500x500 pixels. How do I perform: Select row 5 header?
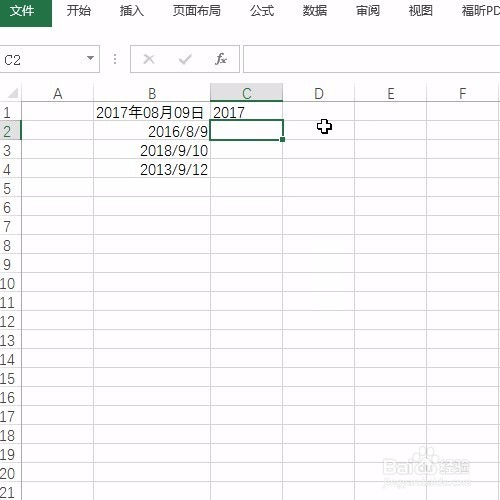10,188
